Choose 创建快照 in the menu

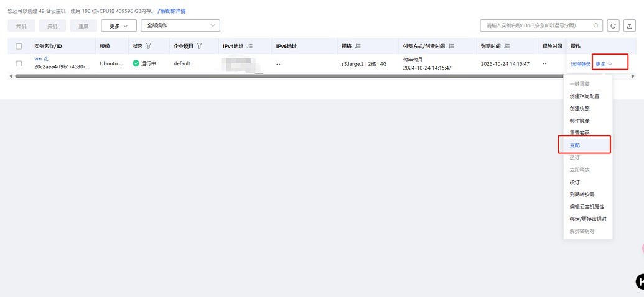coord(581,108)
